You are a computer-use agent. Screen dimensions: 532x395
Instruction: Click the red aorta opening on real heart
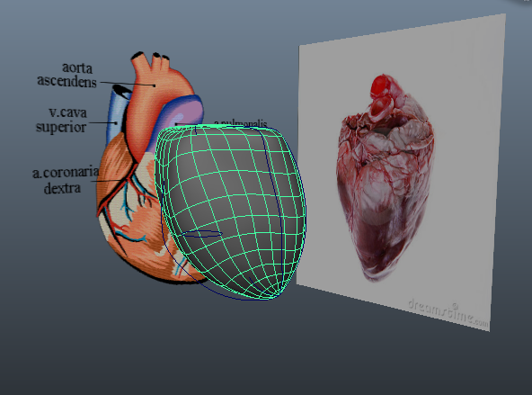(381, 85)
